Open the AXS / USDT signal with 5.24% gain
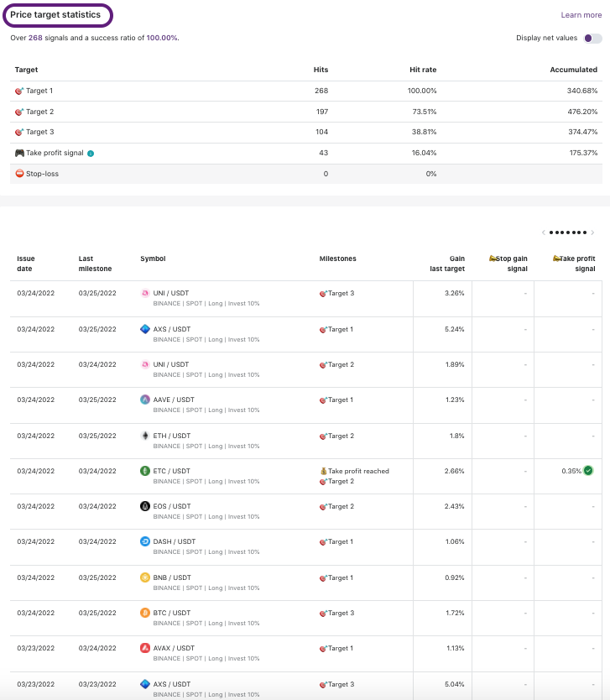 click(x=171, y=329)
